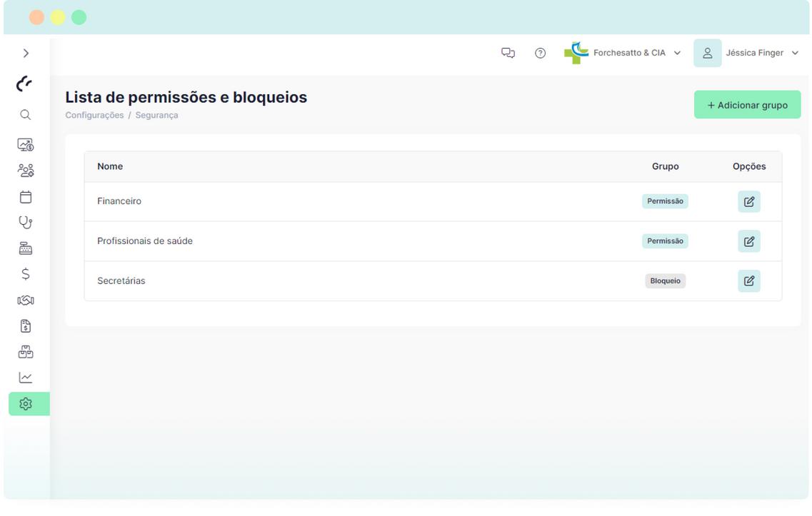Open the search tool in sidebar
The image size is (812, 516).
click(x=26, y=114)
